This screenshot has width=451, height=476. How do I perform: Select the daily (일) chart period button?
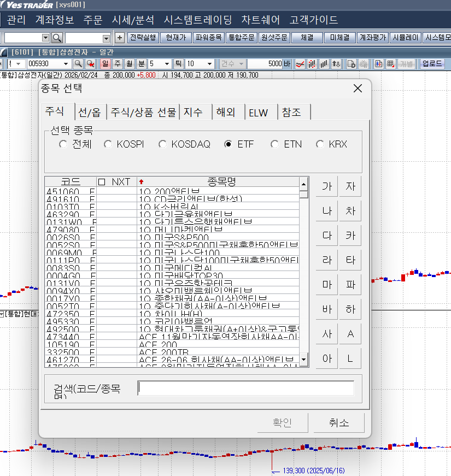[x=106, y=64]
